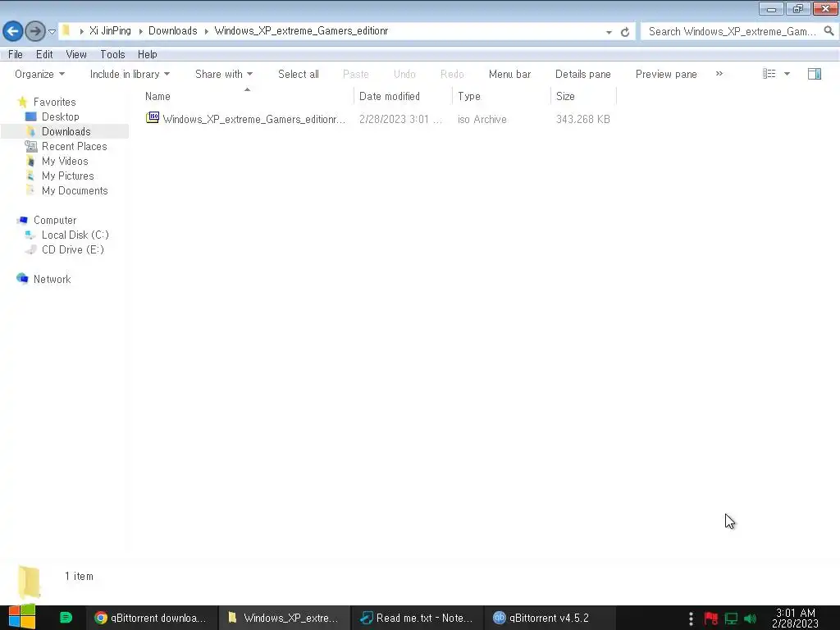Screen dimensions: 840x630
Task: Open CD Drive (E:) in sidebar
Action: (73, 249)
